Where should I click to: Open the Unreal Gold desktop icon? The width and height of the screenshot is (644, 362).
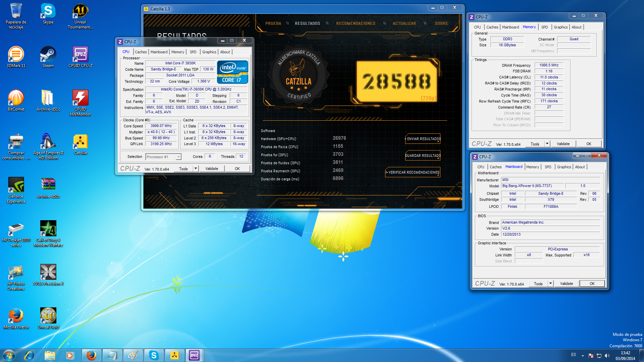[48, 319]
